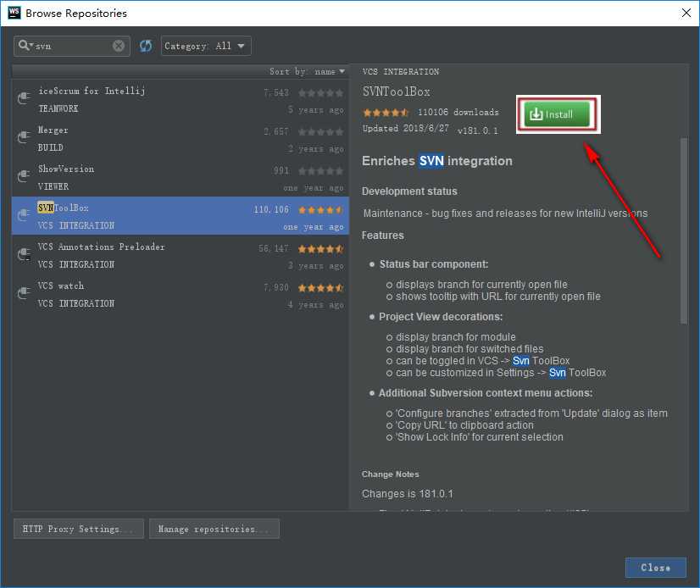Click the download count 110,106 in list

[271, 209]
